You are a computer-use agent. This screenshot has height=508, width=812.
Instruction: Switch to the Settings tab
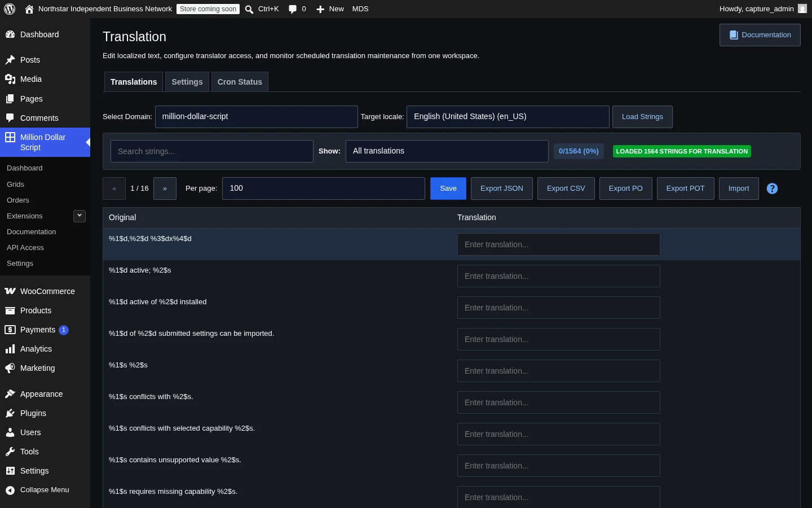(187, 82)
